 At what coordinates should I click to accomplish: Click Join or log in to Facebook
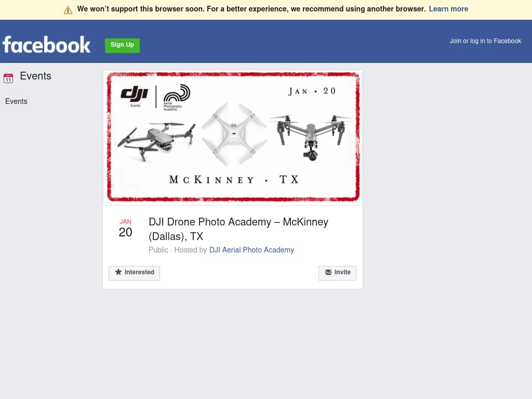(x=485, y=41)
